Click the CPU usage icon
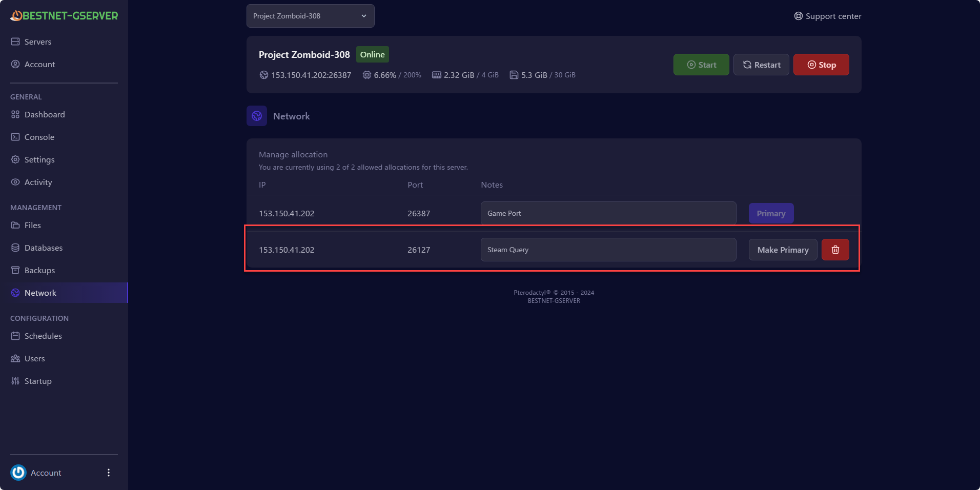980x490 pixels. click(x=367, y=75)
